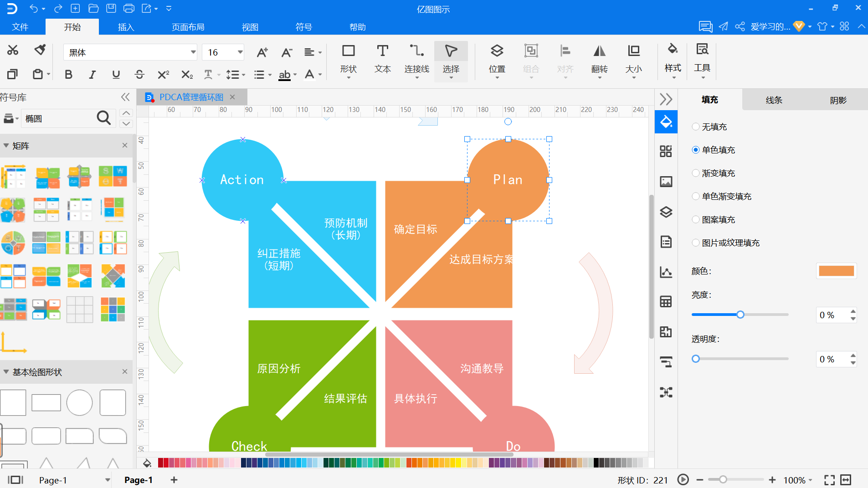Image resolution: width=868 pixels, height=488 pixels.
Task: Activate the Select (选择) pointer tool
Action: [451, 61]
